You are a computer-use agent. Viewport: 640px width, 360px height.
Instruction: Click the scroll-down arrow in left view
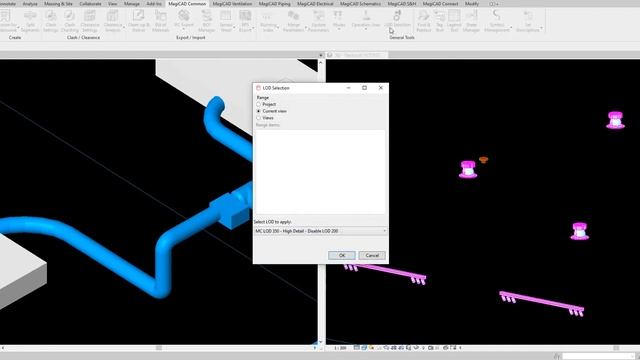coord(320,342)
